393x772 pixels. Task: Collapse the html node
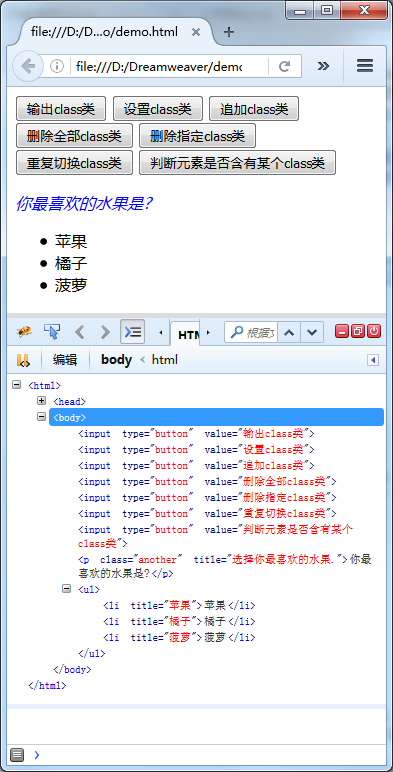point(16,385)
